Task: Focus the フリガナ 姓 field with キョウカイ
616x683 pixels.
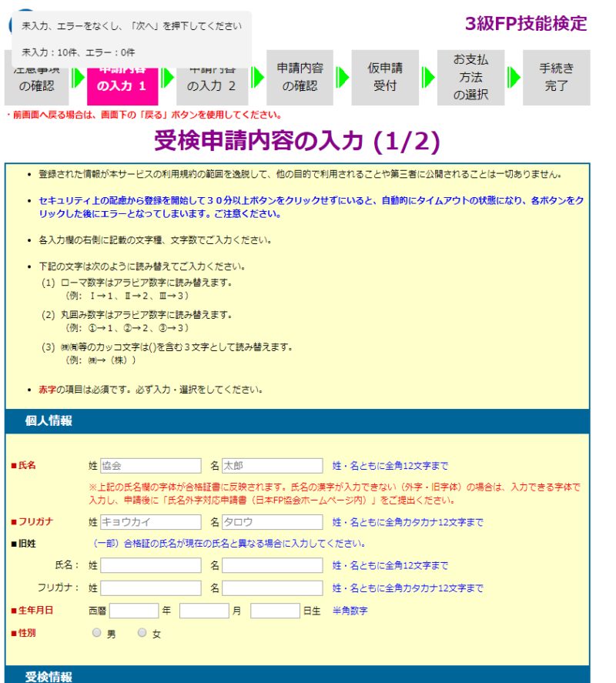Action: [151, 522]
